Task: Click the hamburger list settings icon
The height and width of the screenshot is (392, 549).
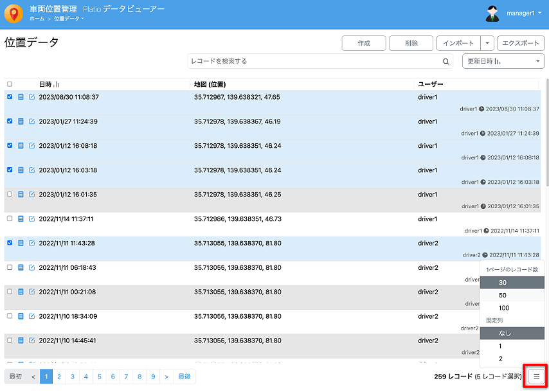Action: click(536, 376)
